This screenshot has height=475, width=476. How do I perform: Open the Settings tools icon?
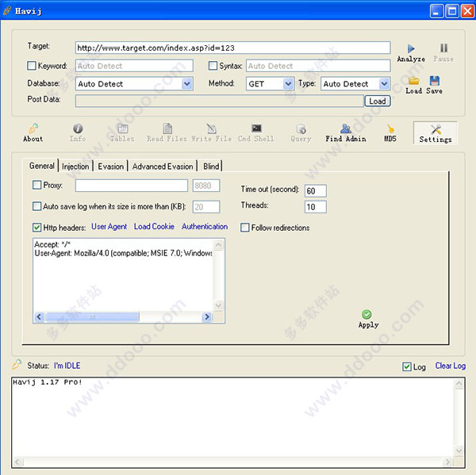tap(436, 129)
